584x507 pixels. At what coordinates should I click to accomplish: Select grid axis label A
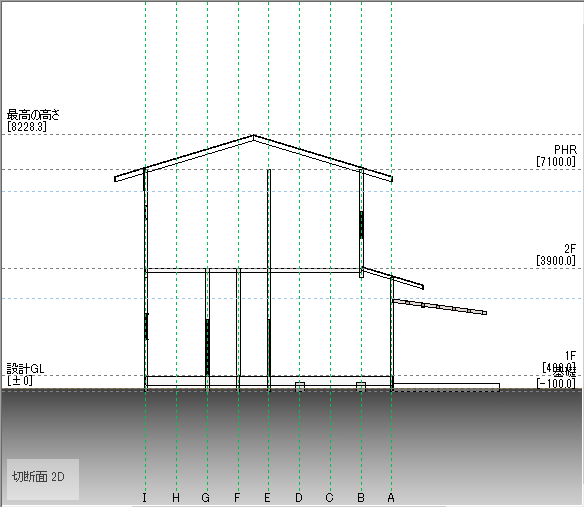(391, 498)
